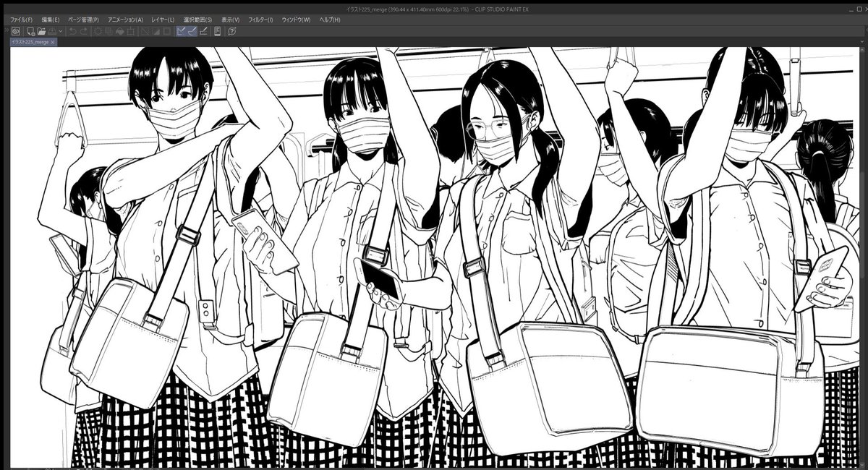868x470 pixels.
Task: Toggle the Show Selection Border icon
Action: point(167,31)
